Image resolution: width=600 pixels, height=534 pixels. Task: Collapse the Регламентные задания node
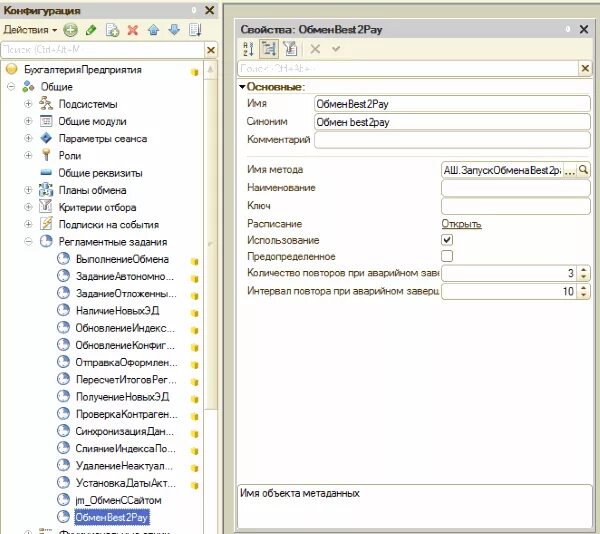[28, 241]
